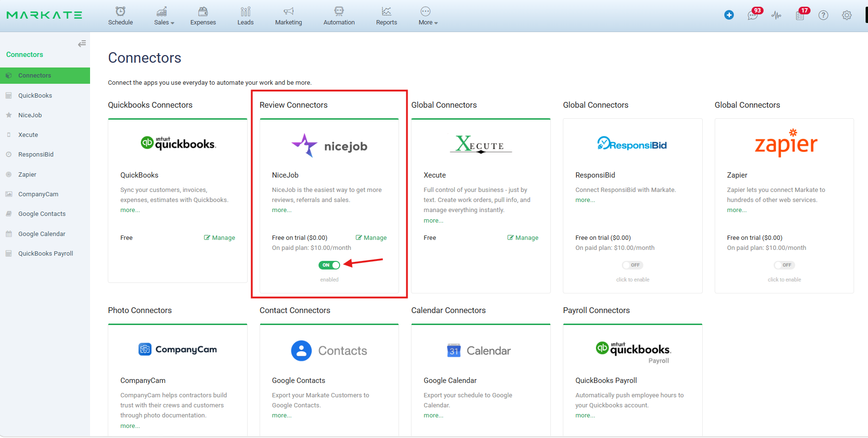The width and height of the screenshot is (868, 438).
Task: Select Xecute in the sidebar
Action: click(45, 135)
